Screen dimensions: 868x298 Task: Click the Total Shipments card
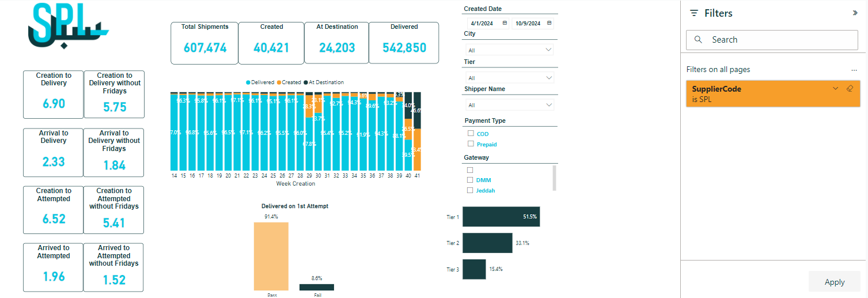(x=204, y=43)
